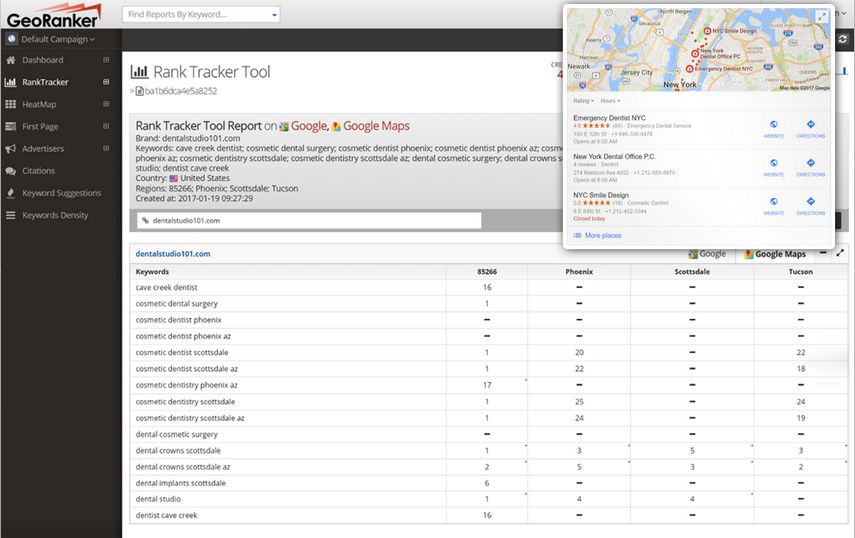Click the Default Campaign globe icon
Viewport: 855px width, 538px height.
(x=11, y=39)
